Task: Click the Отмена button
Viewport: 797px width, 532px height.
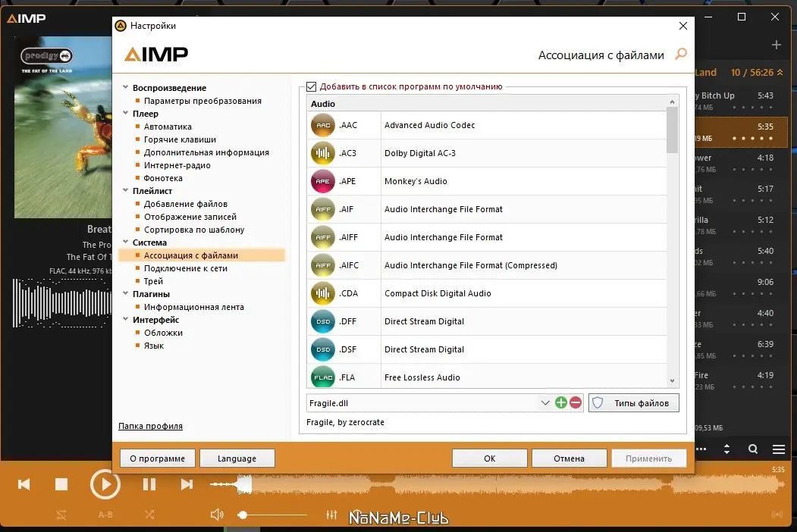Action: click(x=569, y=458)
